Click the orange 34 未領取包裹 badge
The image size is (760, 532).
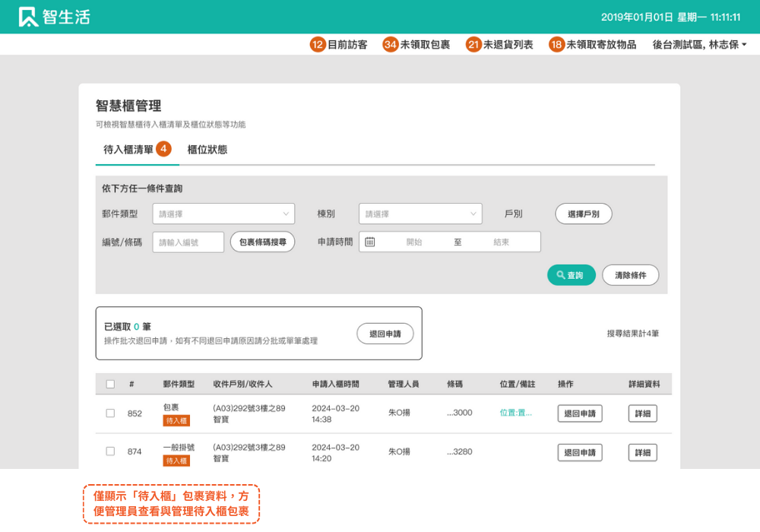[390, 45]
